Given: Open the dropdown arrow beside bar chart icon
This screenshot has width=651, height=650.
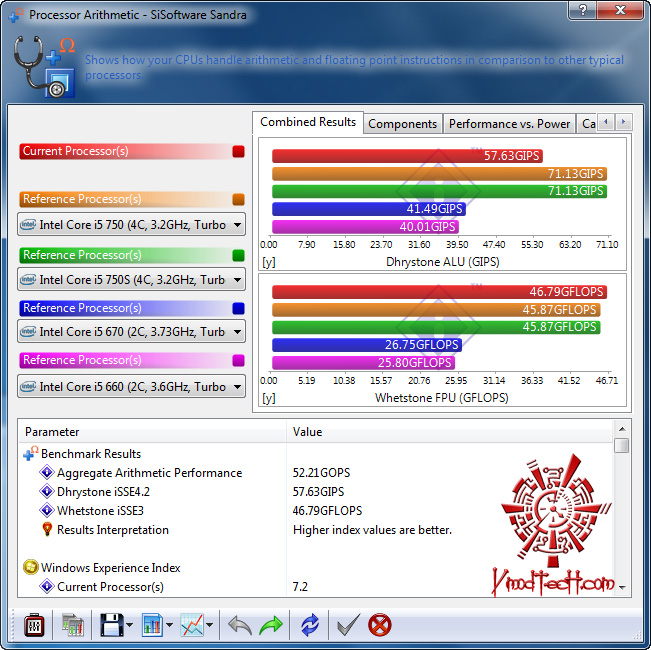Looking at the screenshot, I should pyautogui.click(x=169, y=625).
